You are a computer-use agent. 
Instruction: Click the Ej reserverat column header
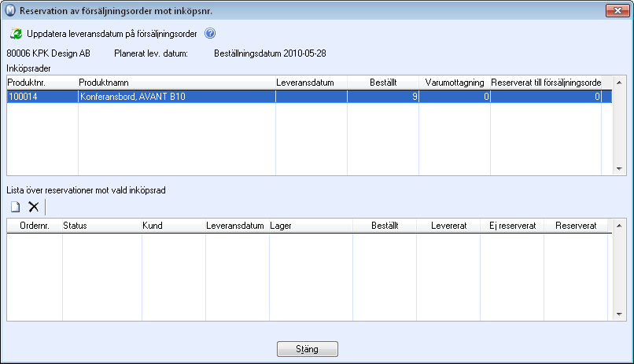tap(512, 226)
